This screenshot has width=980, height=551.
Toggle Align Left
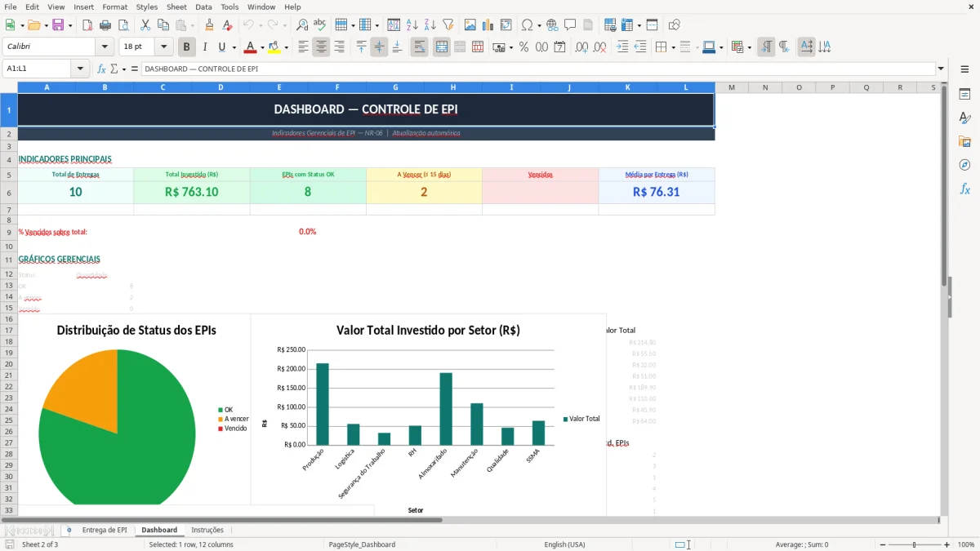pos(303,47)
